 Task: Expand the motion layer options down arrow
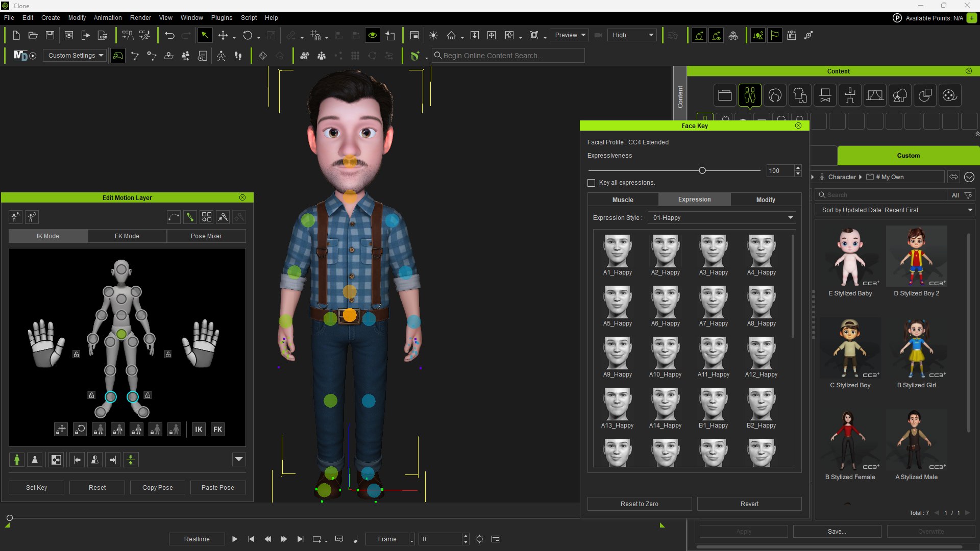(238, 460)
